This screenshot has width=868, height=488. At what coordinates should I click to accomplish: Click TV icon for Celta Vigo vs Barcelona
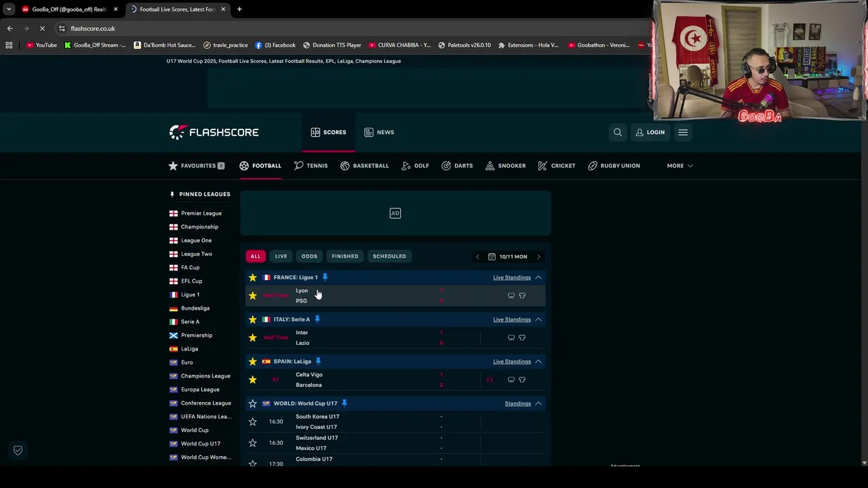click(511, 380)
